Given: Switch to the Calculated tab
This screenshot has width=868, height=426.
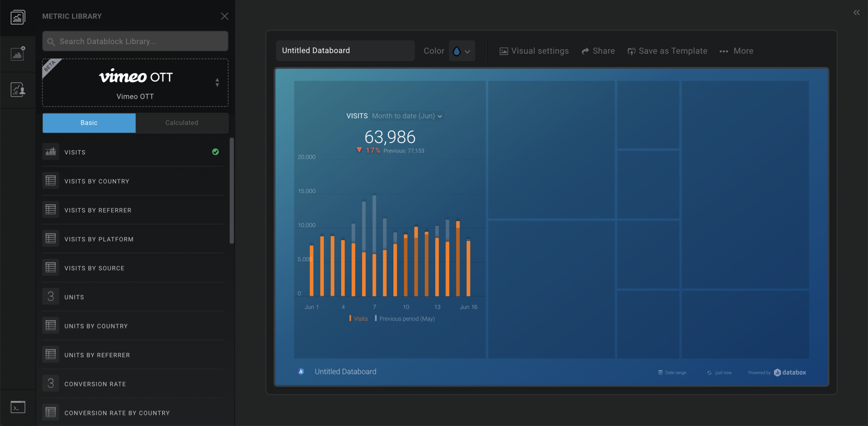Looking at the screenshot, I should coord(181,123).
